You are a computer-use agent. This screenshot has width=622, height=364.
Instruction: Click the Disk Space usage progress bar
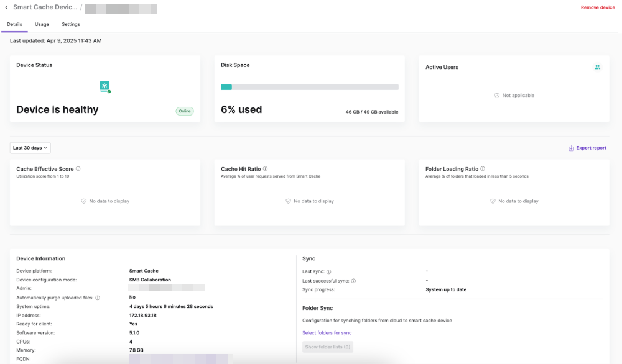(x=309, y=87)
